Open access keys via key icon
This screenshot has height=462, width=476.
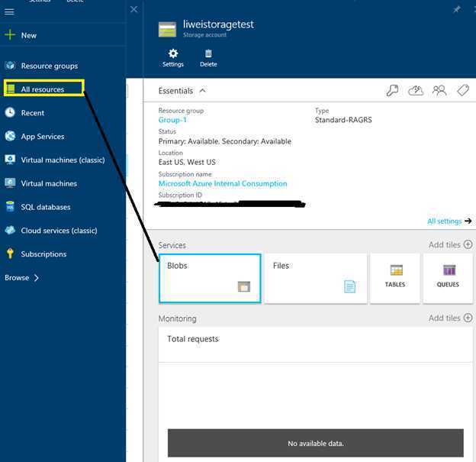pos(392,91)
